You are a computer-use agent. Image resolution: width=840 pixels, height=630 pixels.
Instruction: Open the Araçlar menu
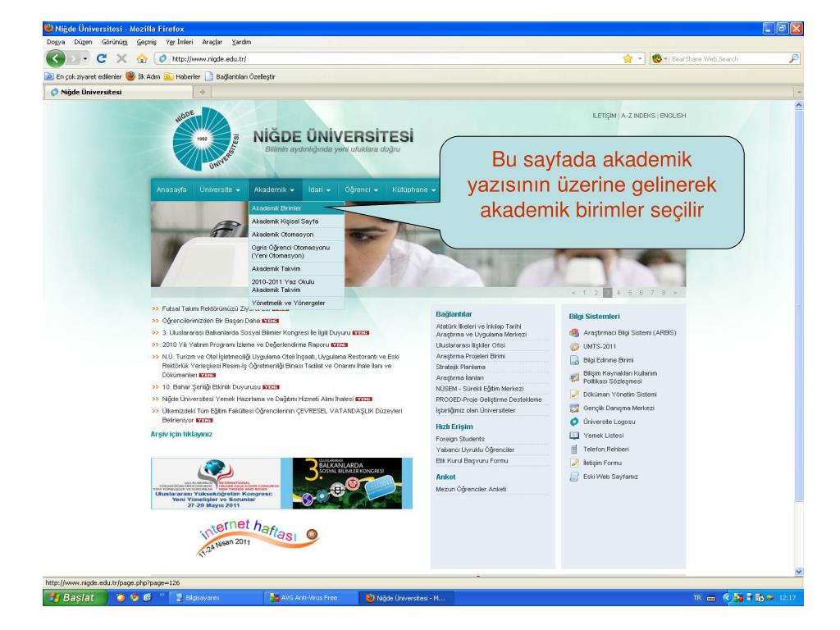tap(212, 42)
